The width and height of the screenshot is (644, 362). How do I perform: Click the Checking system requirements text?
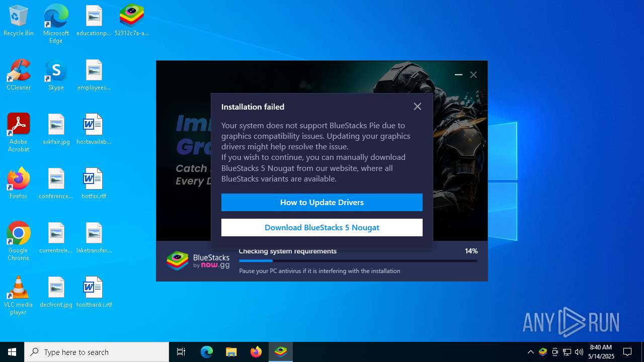point(288,251)
